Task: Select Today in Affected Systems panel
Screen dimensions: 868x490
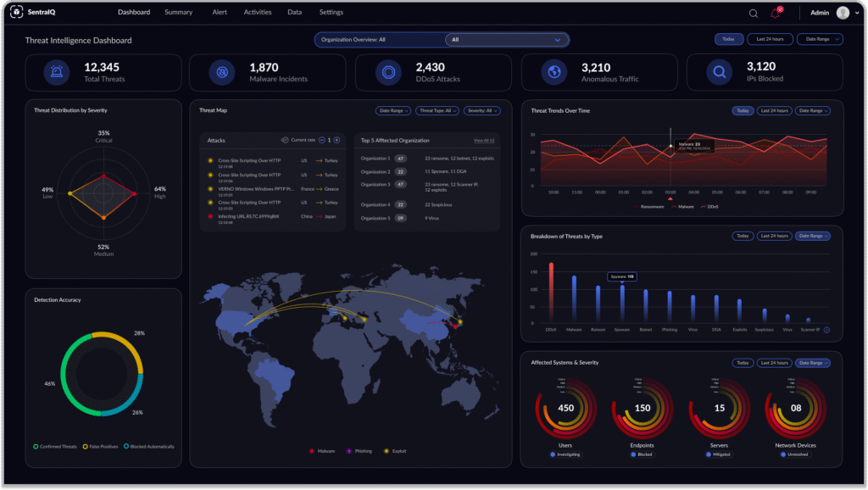Action: tap(743, 363)
